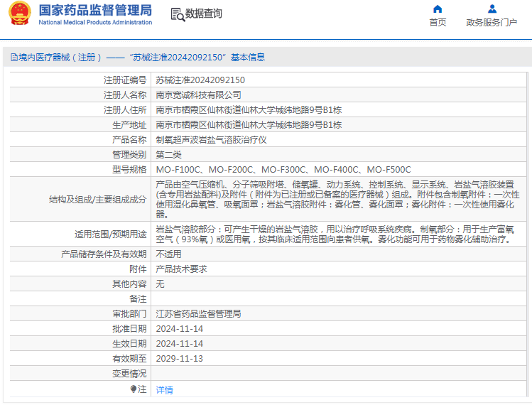
Task: Click the 数据查询 label
Action: pos(204,13)
